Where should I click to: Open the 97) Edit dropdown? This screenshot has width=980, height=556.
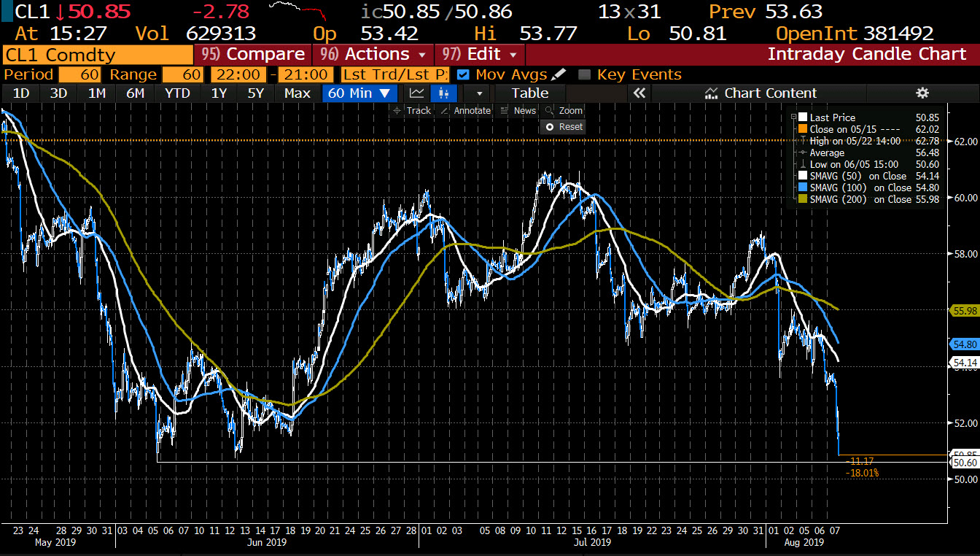tap(480, 54)
